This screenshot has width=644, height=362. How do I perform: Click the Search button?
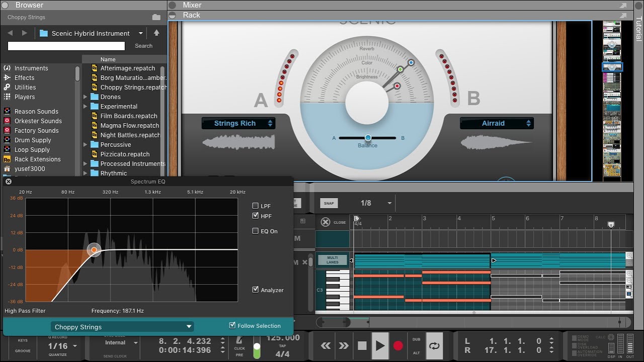(x=143, y=46)
